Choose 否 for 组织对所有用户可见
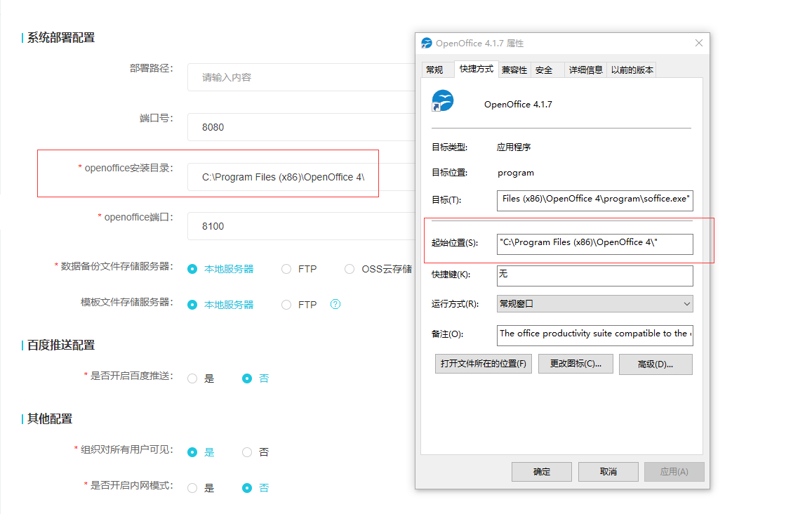The height and width of the screenshot is (514, 812). 247,452
